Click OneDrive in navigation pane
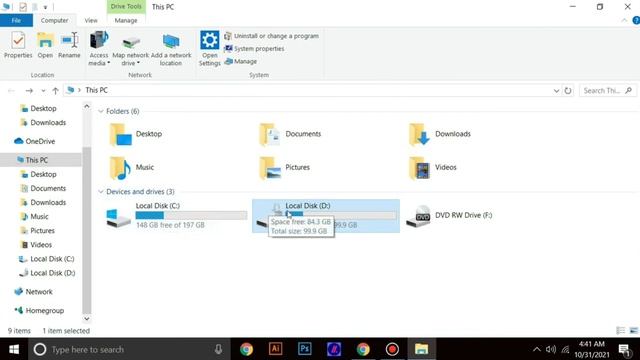The width and height of the screenshot is (640, 360). click(35, 141)
